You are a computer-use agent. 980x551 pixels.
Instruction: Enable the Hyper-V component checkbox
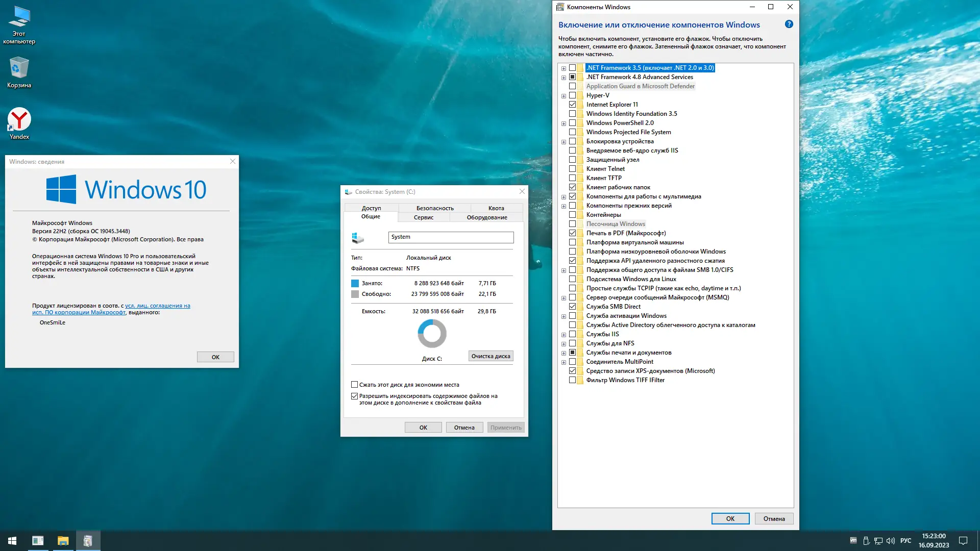(x=572, y=95)
